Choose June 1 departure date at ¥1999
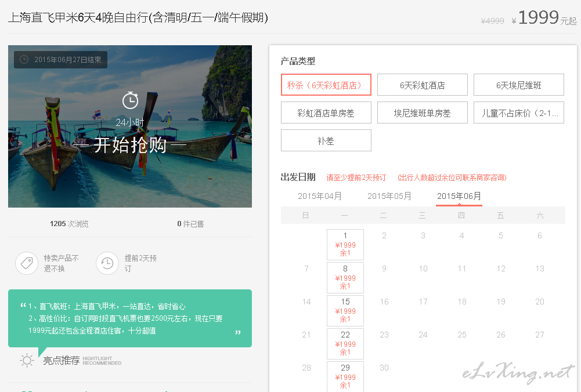Viewport: 581px width, 392px height. pyautogui.click(x=345, y=244)
